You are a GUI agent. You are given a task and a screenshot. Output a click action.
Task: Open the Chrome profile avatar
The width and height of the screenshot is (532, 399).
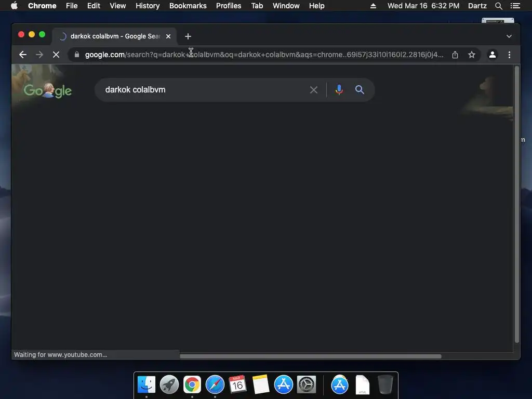click(493, 55)
